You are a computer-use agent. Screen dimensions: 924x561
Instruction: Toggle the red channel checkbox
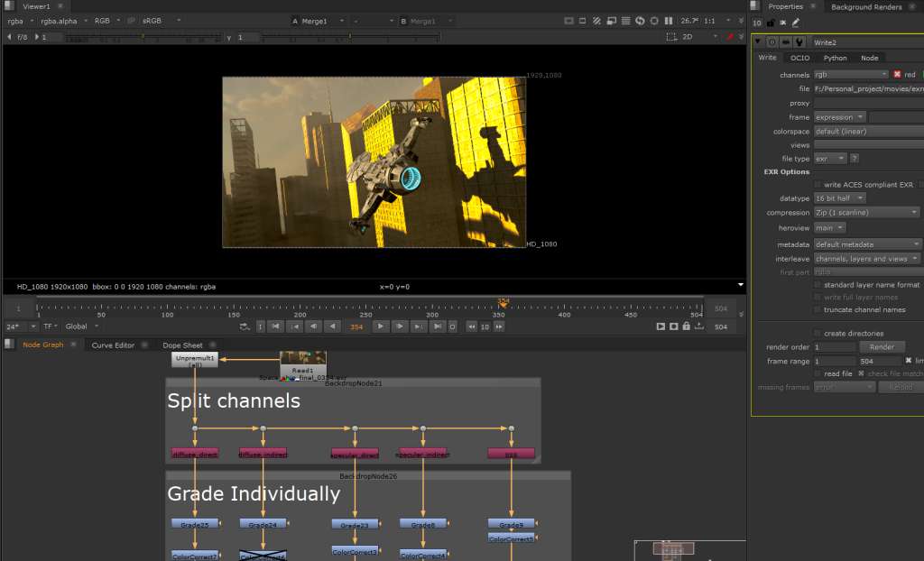pyautogui.click(x=897, y=74)
